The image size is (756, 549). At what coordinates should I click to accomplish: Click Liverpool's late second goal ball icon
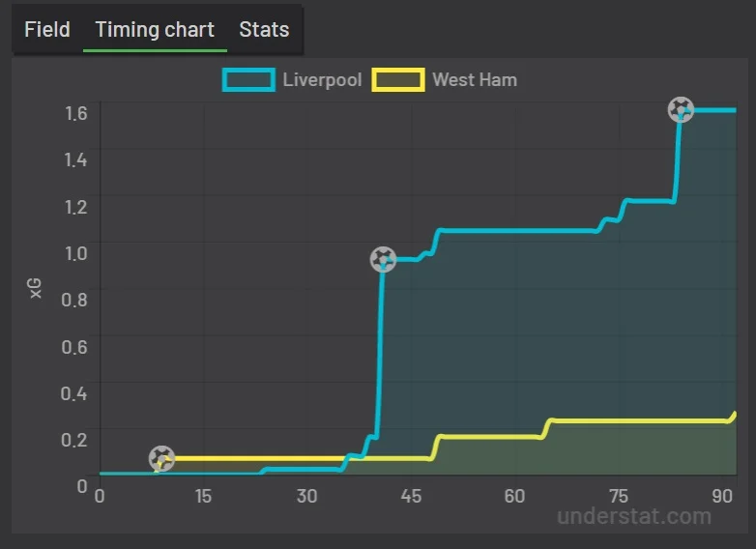tap(681, 109)
